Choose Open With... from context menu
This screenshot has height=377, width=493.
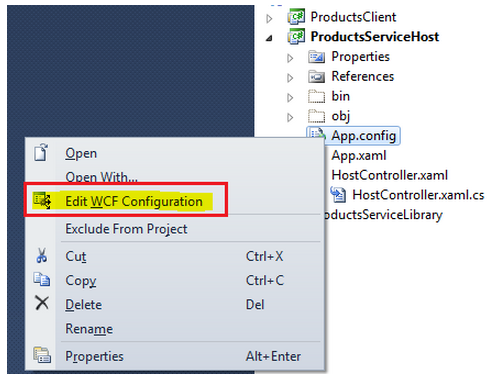pyautogui.click(x=101, y=177)
